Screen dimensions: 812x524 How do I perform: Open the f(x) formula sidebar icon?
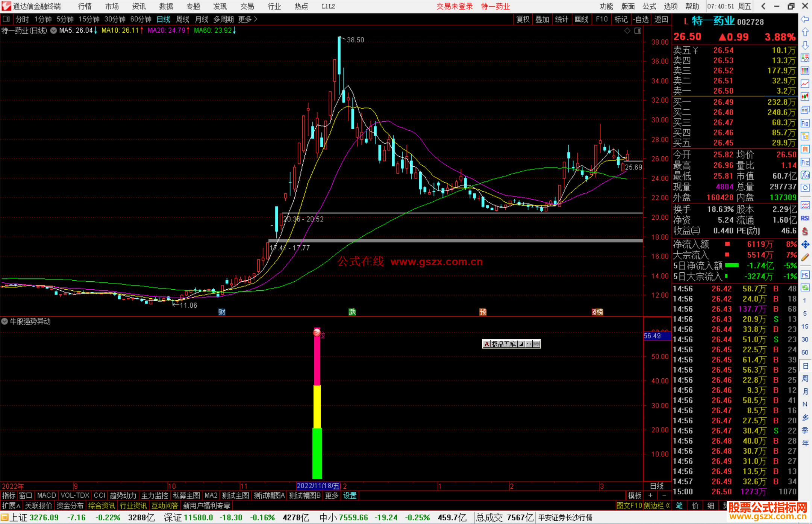805,175
